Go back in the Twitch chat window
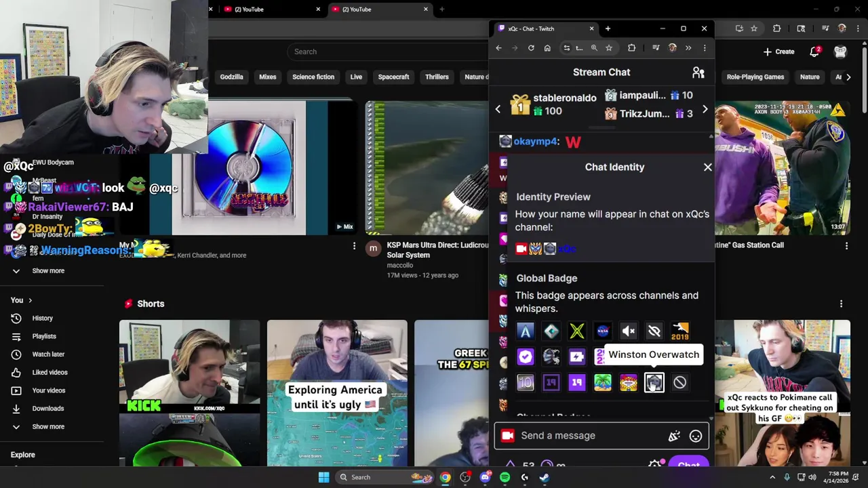 498,48
